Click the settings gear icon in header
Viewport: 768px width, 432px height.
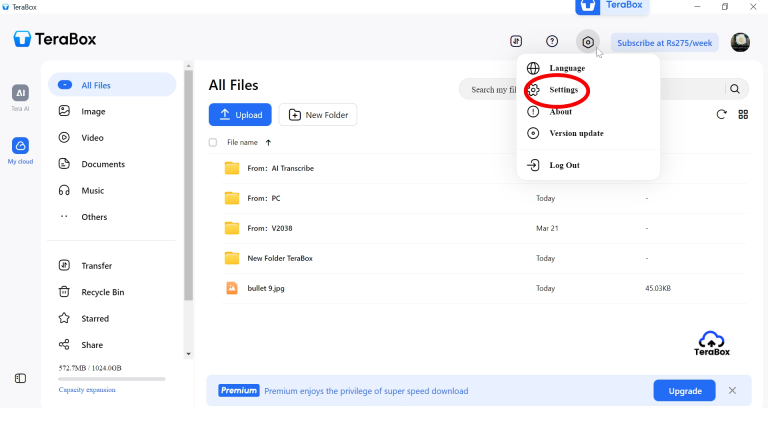[x=588, y=42]
